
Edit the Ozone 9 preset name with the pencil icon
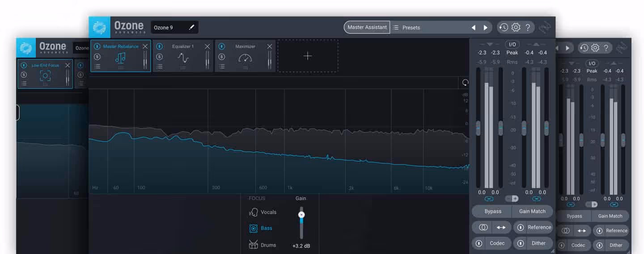[x=192, y=27]
